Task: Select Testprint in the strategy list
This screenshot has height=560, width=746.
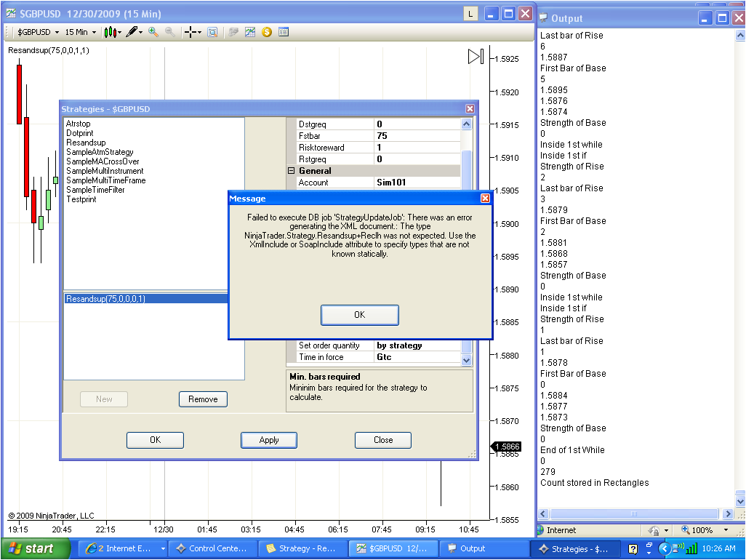Action: [81, 199]
